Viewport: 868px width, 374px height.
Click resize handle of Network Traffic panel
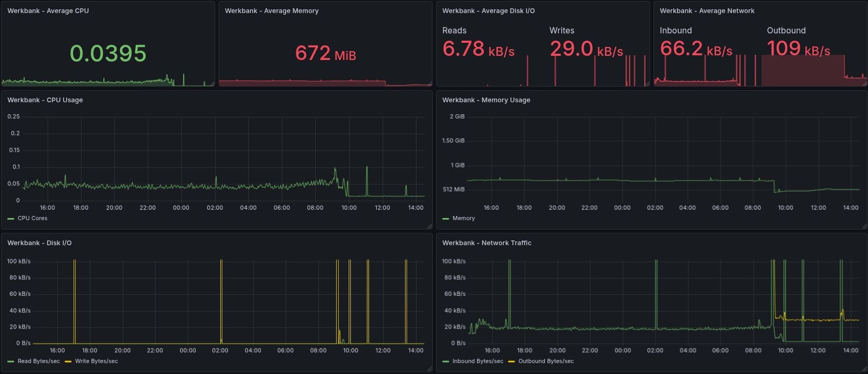pyautogui.click(x=864, y=369)
